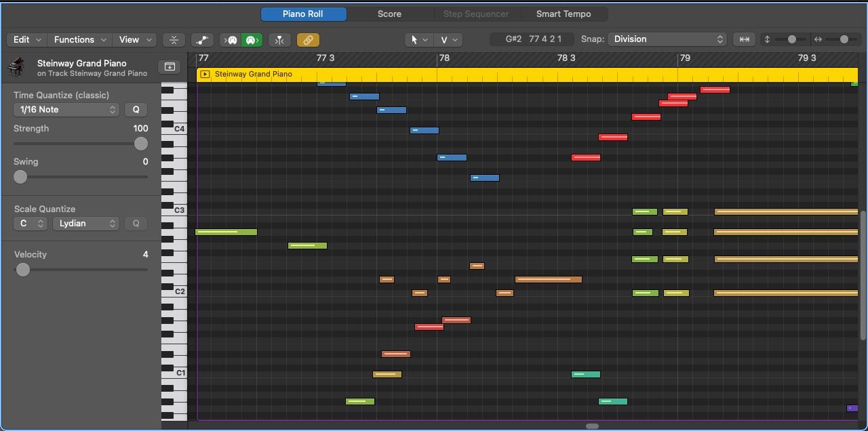The width and height of the screenshot is (868, 431).
Task: Select the long brown note near C2
Action: [x=549, y=279]
